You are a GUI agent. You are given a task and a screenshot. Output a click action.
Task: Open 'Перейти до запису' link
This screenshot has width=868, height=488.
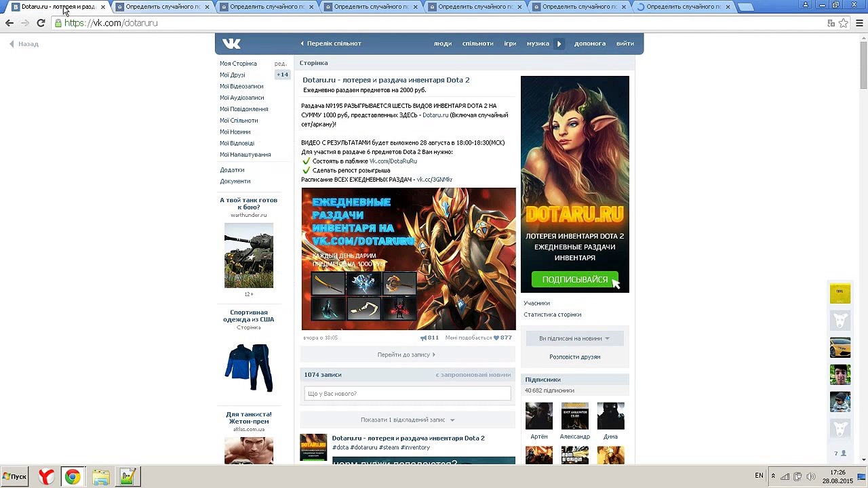[x=407, y=354]
